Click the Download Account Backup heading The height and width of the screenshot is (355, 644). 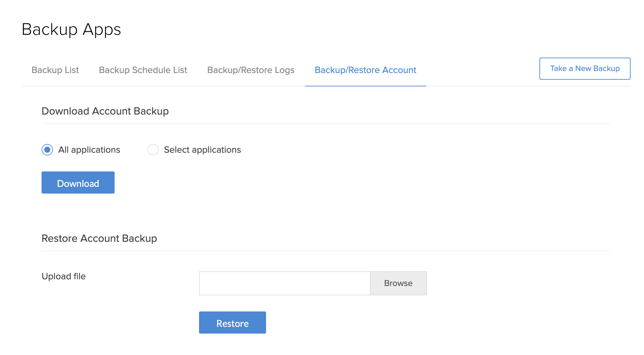(x=105, y=111)
